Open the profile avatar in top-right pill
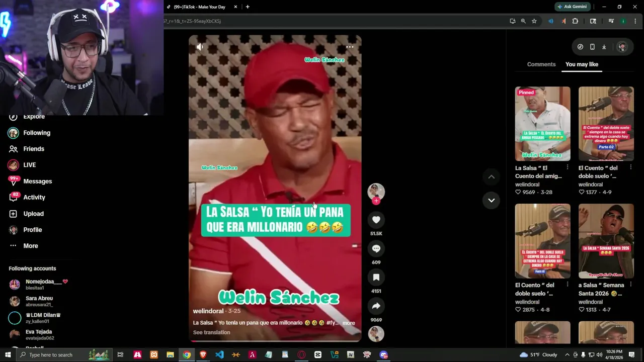 [622, 47]
